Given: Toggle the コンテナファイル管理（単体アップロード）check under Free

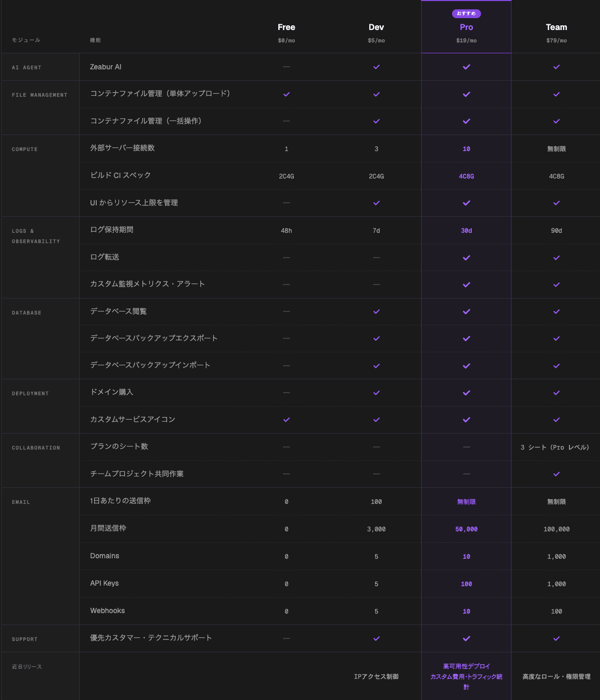Looking at the screenshot, I should point(286,94).
